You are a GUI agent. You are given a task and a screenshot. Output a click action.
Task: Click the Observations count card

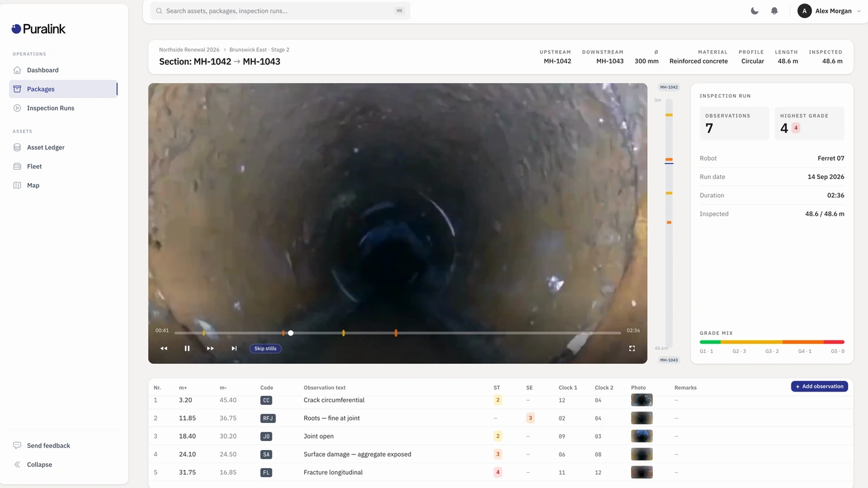click(x=735, y=123)
